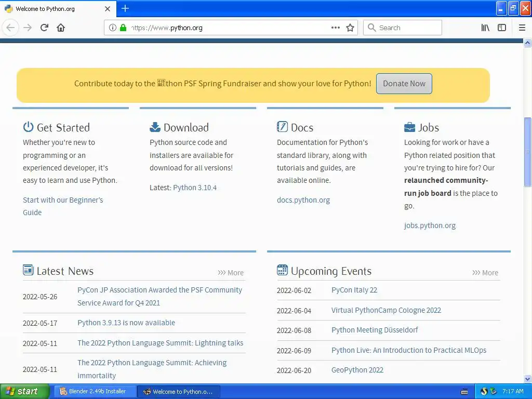Select the Welcome to Python.org browser tab

58,9
